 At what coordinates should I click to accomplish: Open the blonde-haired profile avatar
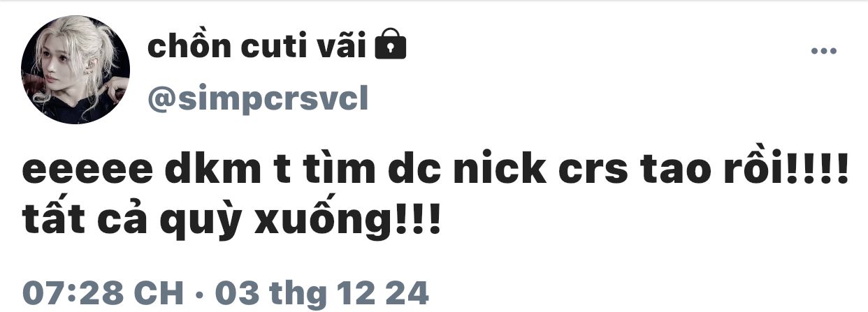75,70
